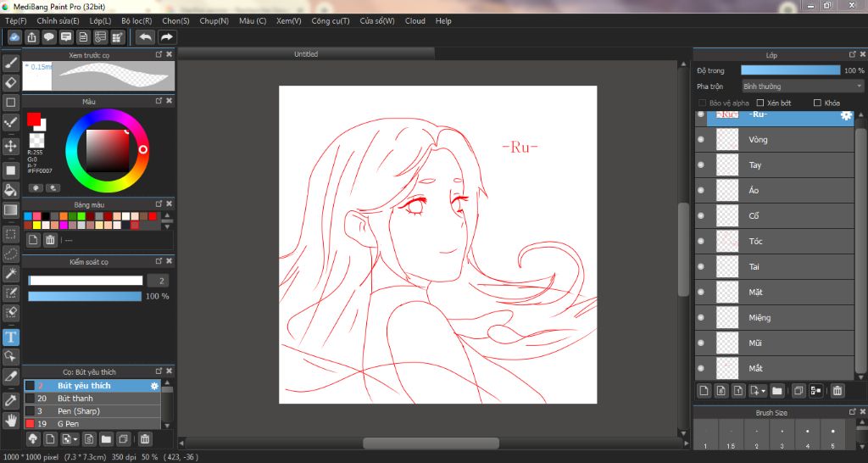Select the Gradient tool
The image size is (868, 463).
click(11, 210)
